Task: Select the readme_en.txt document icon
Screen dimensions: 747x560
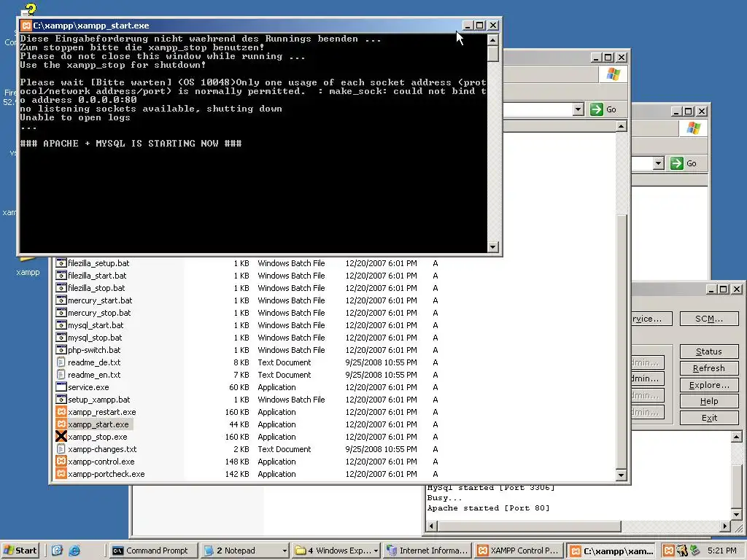Action: click(x=61, y=374)
